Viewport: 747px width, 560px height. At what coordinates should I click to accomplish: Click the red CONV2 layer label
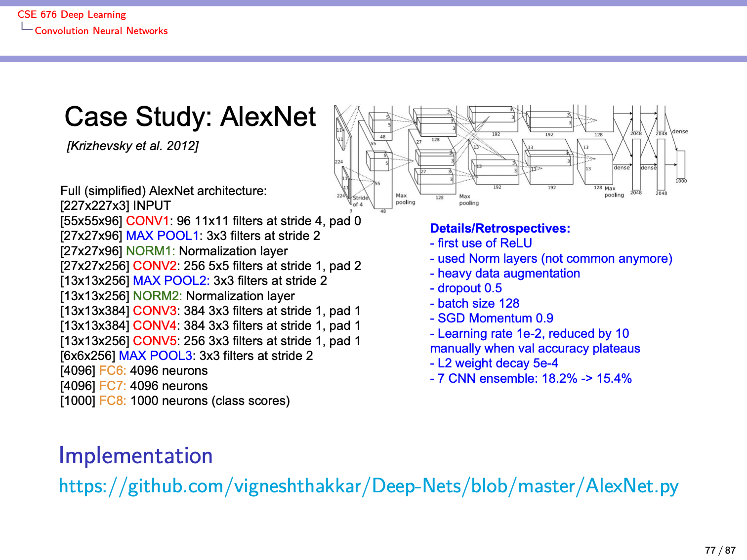point(155,266)
